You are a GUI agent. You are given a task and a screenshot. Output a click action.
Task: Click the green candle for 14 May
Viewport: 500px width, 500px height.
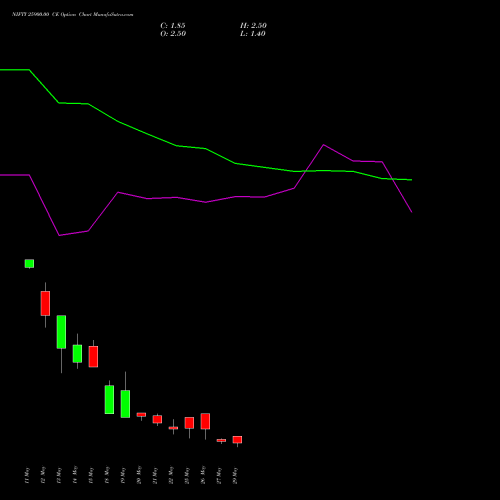click(77, 354)
